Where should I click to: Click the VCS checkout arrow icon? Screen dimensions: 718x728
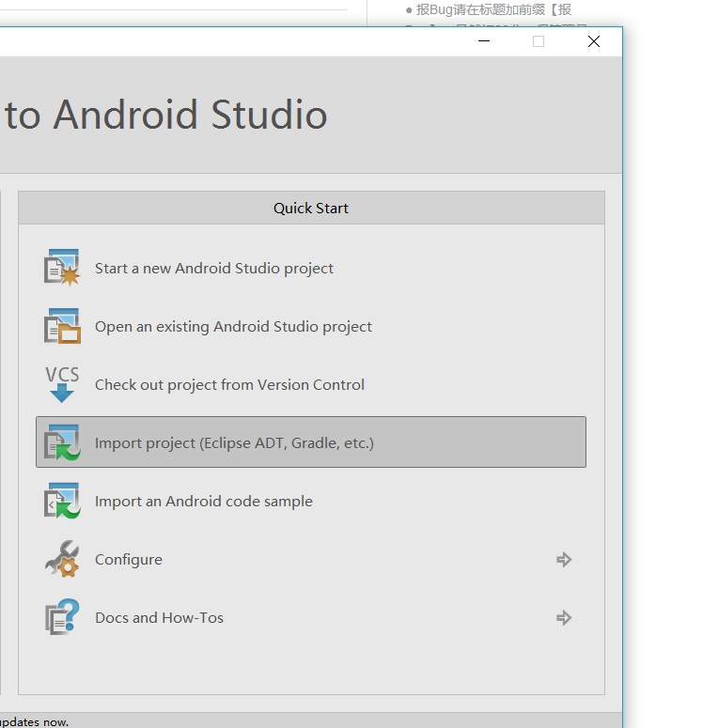pyautogui.click(x=62, y=384)
